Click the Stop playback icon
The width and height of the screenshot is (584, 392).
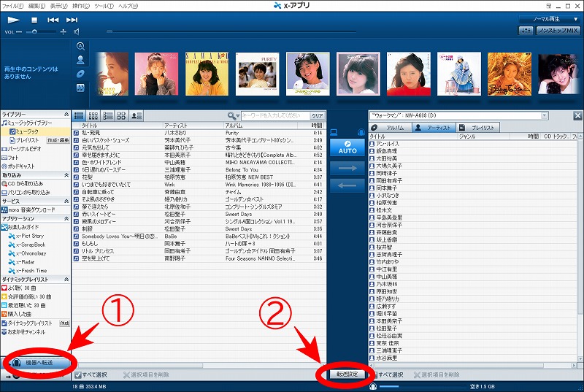click(34, 20)
